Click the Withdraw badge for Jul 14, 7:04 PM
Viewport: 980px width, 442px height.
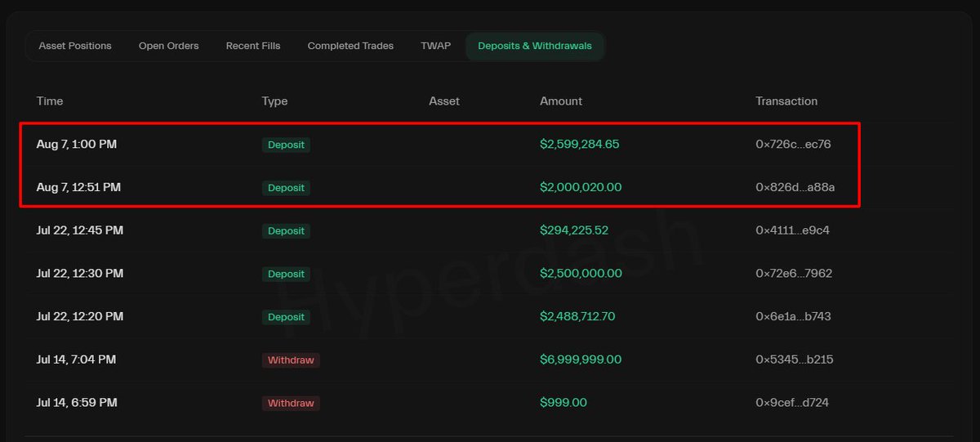[291, 360]
